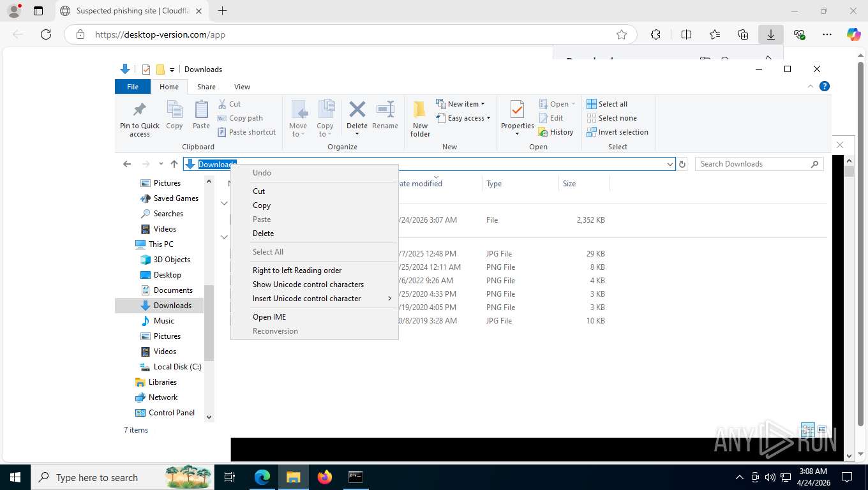
Task: Refresh the Edge browser page
Action: click(x=46, y=34)
